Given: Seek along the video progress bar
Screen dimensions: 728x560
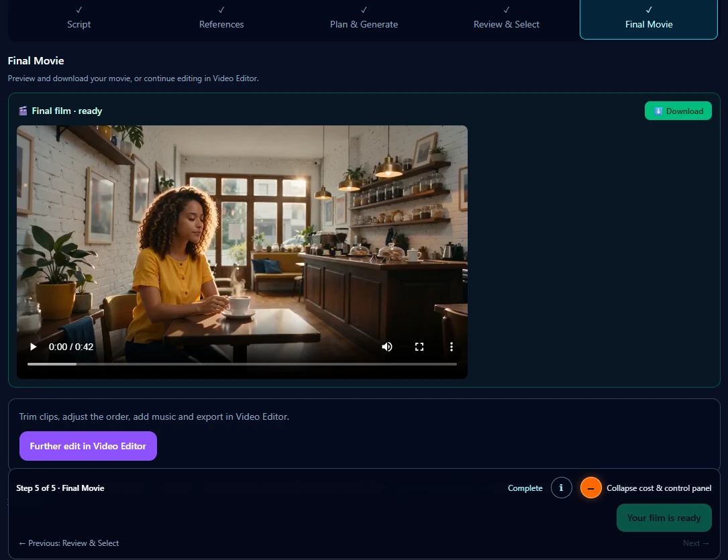Looking at the screenshot, I should 242,364.
